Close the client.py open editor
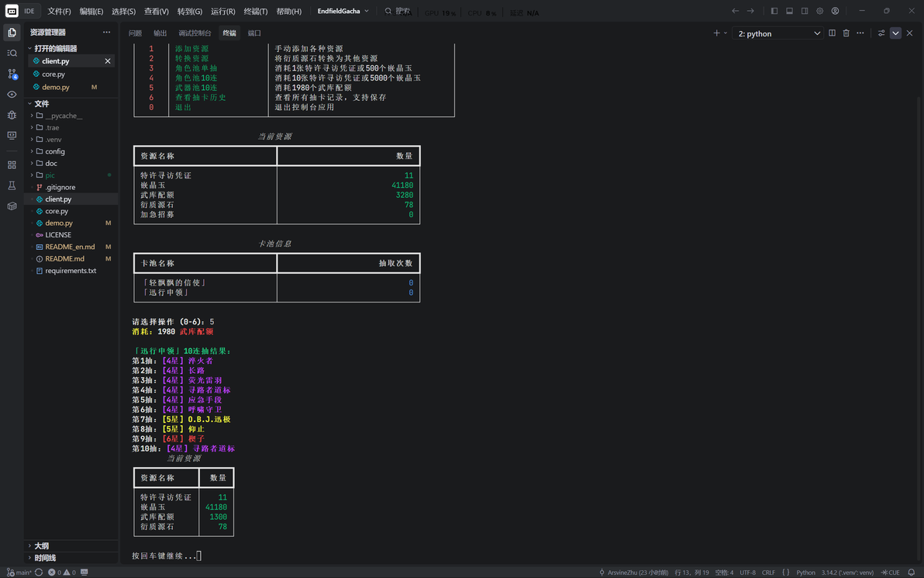 pos(107,61)
